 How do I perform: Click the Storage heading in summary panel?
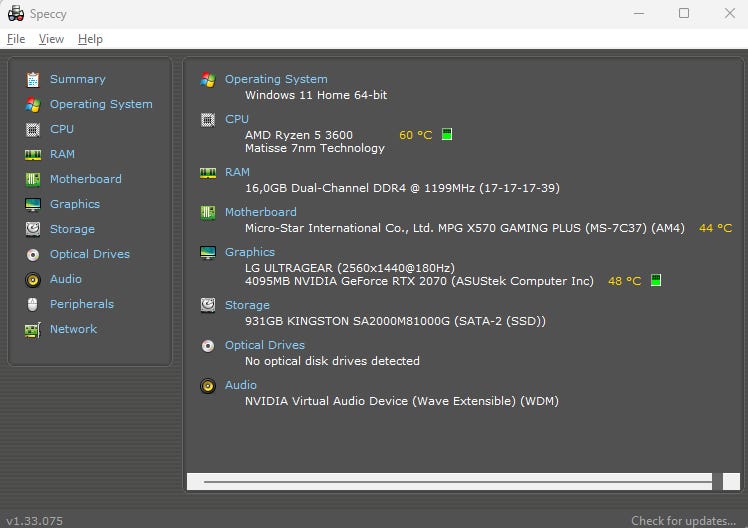coord(247,305)
